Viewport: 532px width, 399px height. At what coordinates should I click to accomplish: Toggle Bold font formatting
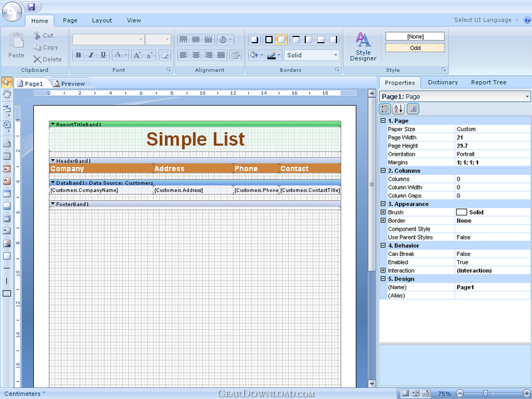[x=78, y=55]
